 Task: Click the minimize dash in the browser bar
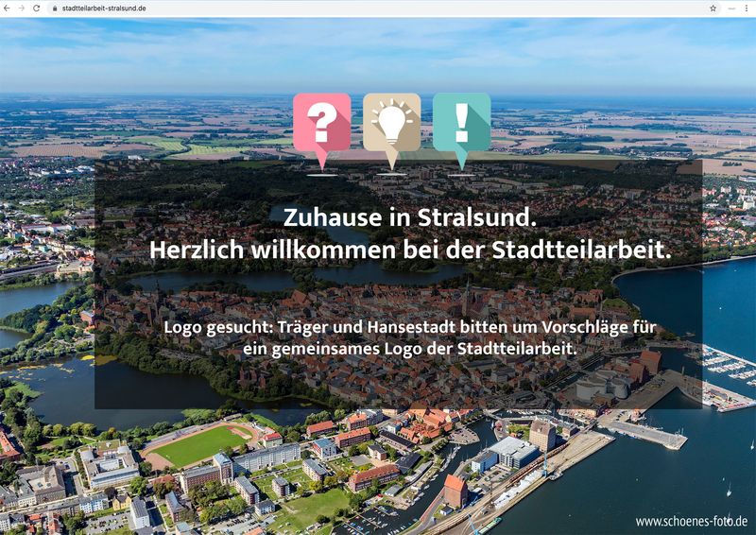731,9
